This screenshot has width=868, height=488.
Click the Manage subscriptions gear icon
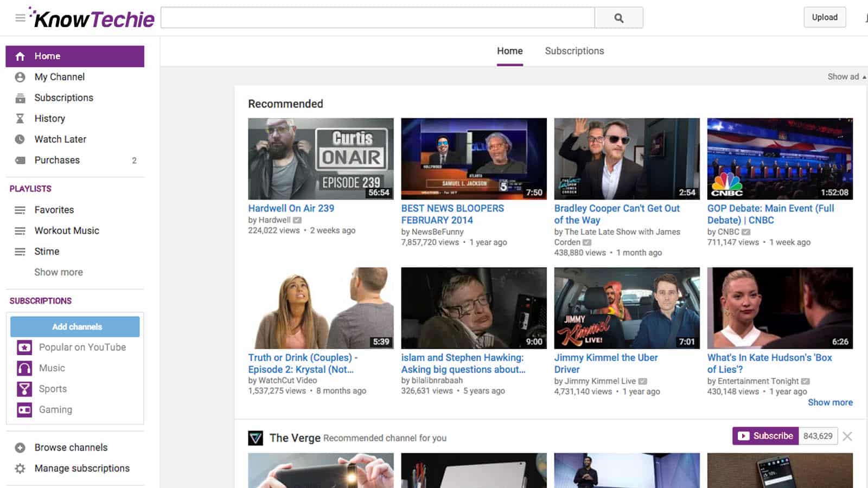20,468
